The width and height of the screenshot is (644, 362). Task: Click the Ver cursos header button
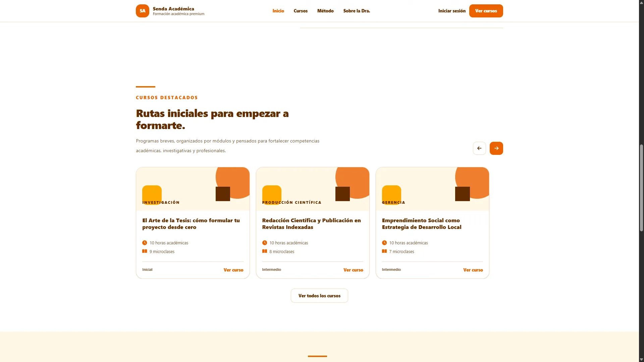(x=486, y=11)
